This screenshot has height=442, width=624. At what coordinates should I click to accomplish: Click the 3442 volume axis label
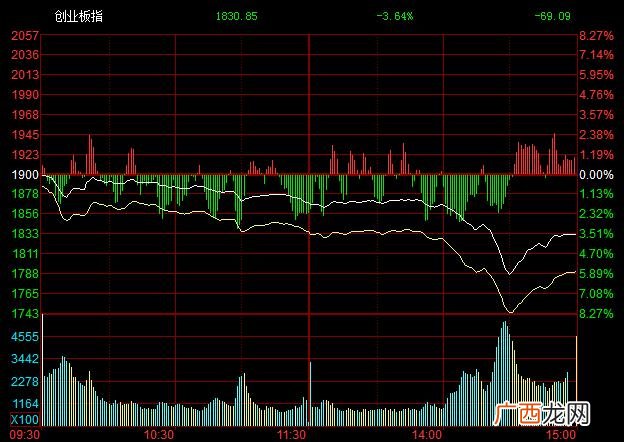pos(25,359)
